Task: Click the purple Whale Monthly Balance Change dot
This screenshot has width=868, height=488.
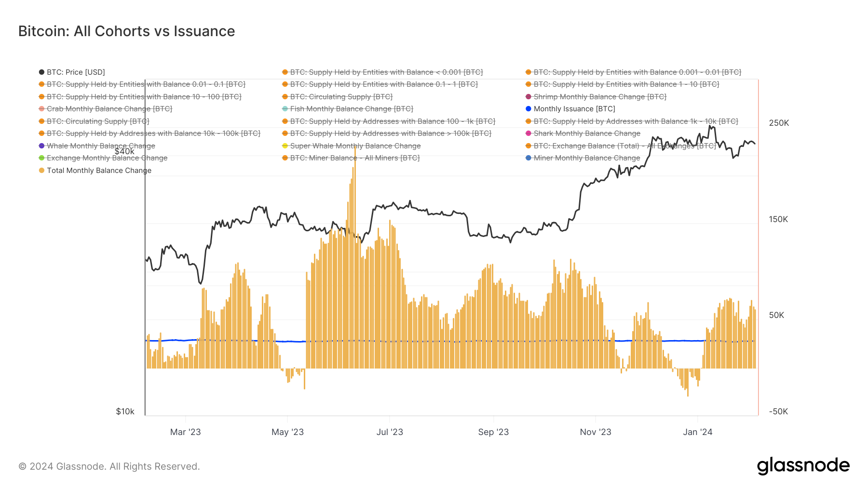Action: click(41, 146)
